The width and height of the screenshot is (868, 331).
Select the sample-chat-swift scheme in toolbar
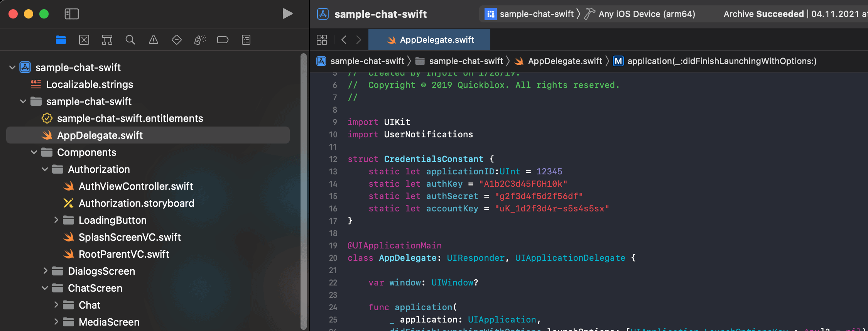pos(529,14)
